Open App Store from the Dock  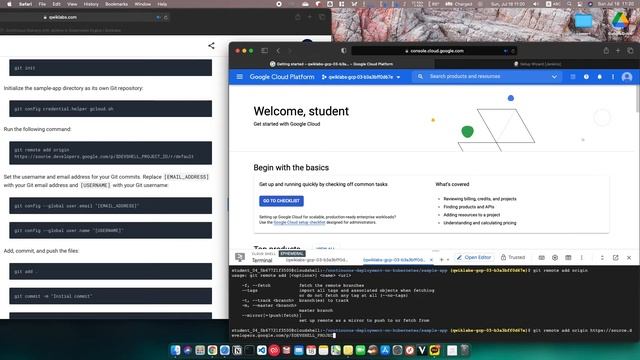point(385,350)
